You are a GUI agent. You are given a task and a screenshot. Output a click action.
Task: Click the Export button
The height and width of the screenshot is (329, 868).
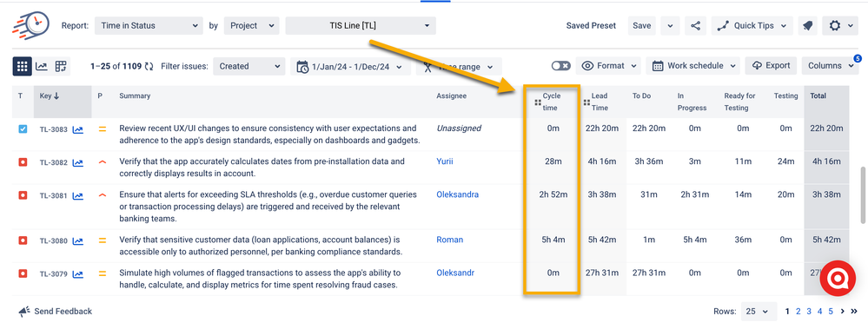[x=772, y=65]
